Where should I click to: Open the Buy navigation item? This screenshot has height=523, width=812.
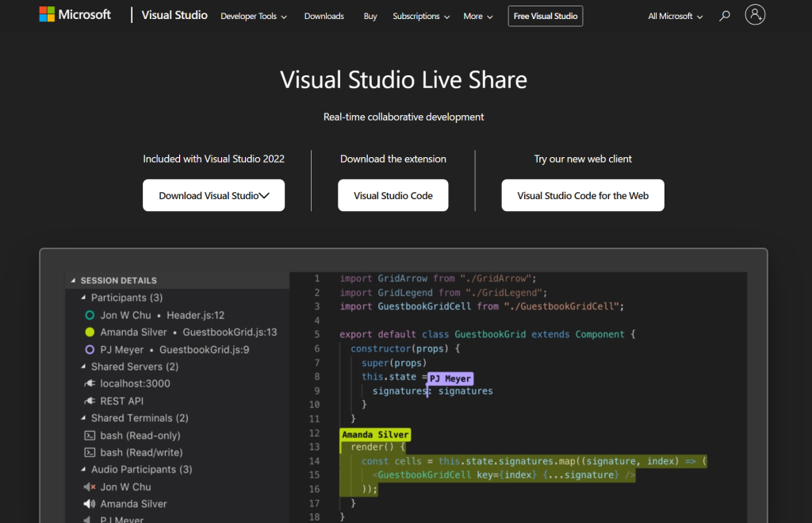pyautogui.click(x=370, y=16)
